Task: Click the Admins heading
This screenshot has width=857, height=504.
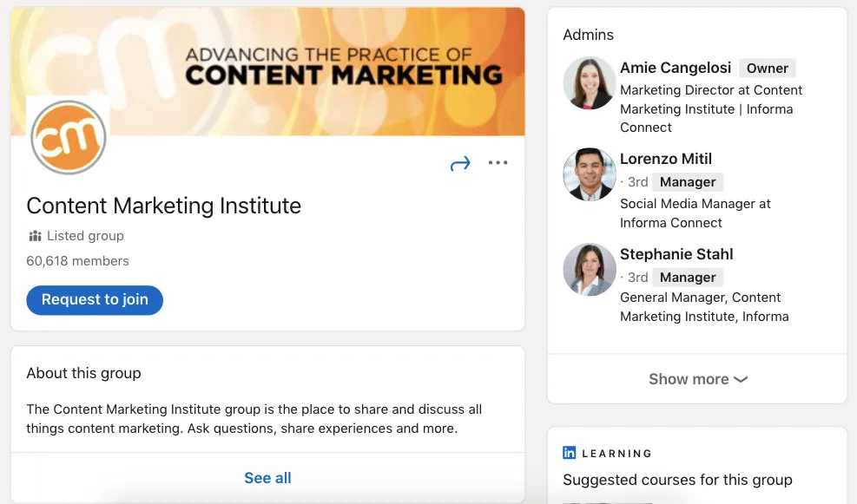Action: click(588, 35)
